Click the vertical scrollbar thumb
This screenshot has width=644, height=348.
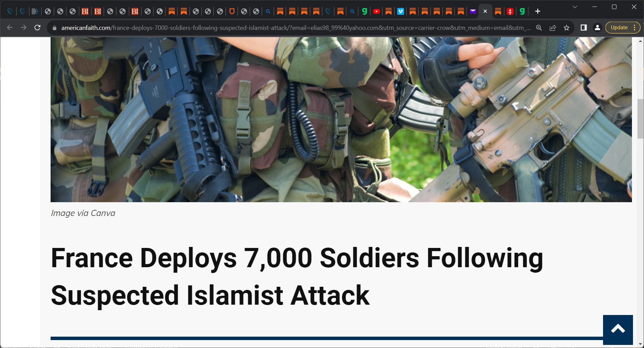(x=641, y=119)
